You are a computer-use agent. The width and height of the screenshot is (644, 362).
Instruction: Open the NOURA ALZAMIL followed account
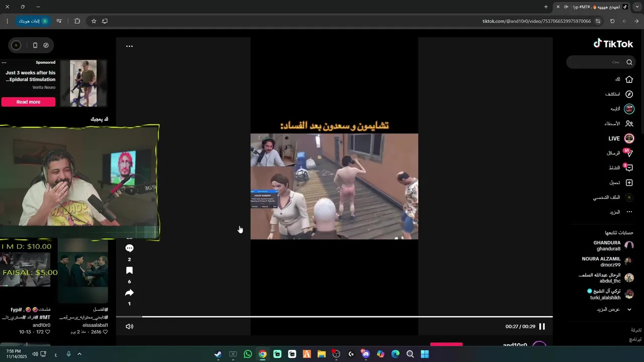tap(607, 261)
